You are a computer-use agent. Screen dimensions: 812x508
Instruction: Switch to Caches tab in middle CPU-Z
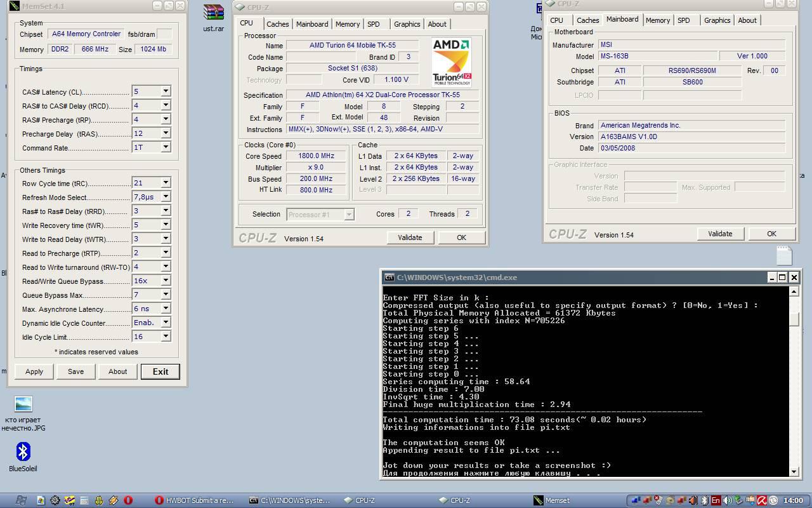pyautogui.click(x=277, y=24)
